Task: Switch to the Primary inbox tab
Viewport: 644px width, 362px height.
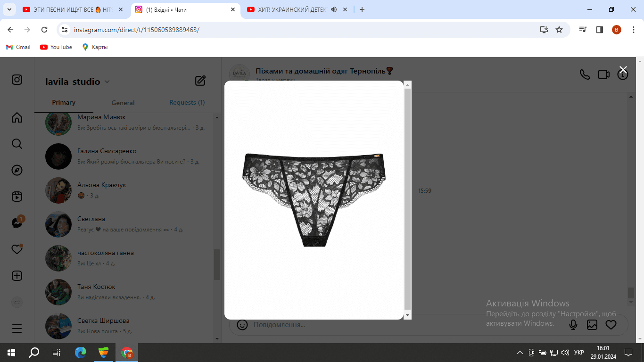Action: click(64, 102)
